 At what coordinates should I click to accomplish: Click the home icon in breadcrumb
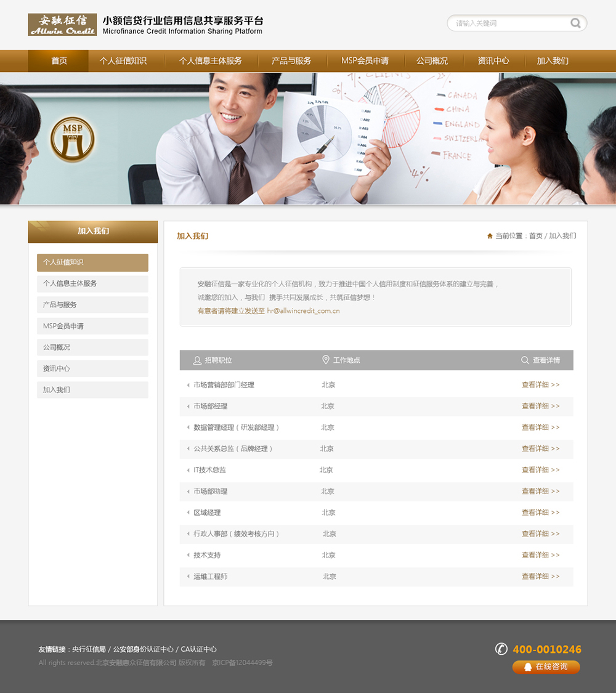[490, 236]
